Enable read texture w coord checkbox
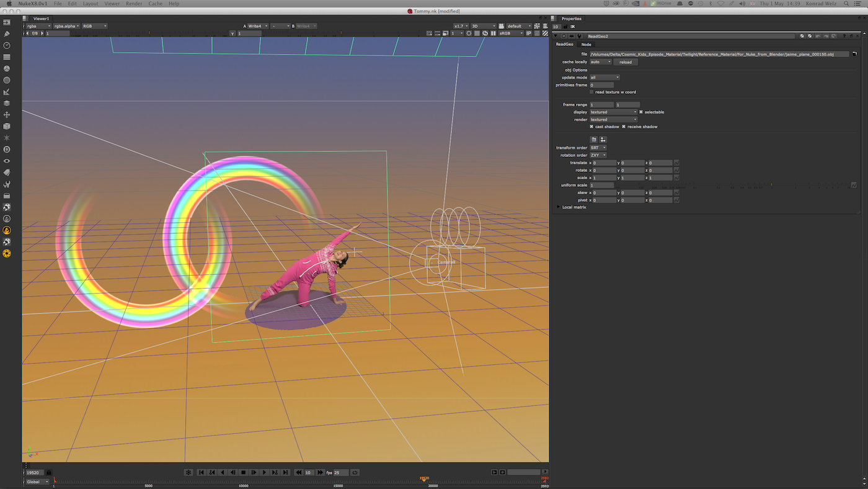The image size is (868, 489). coord(591,92)
